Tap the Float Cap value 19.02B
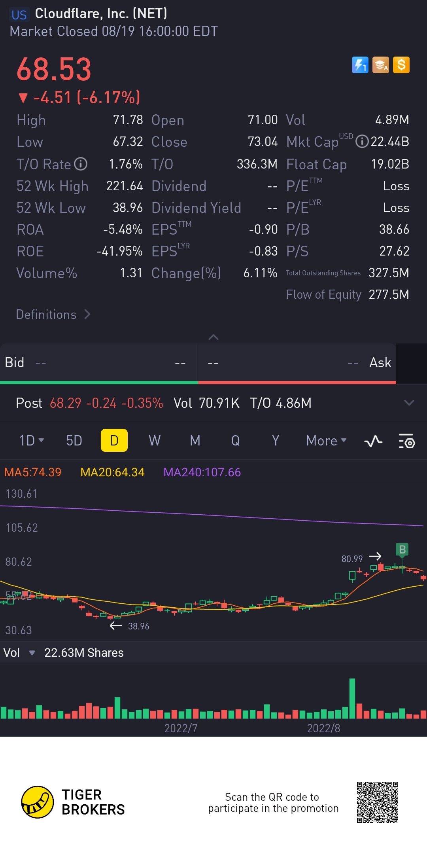Viewport: 427px width, 868px height. coord(390,164)
